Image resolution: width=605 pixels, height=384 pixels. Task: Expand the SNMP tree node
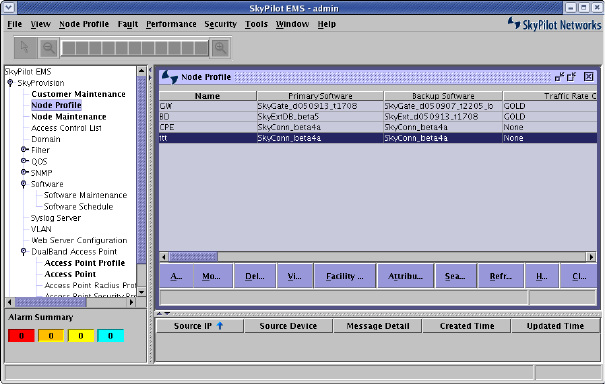(x=24, y=172)
